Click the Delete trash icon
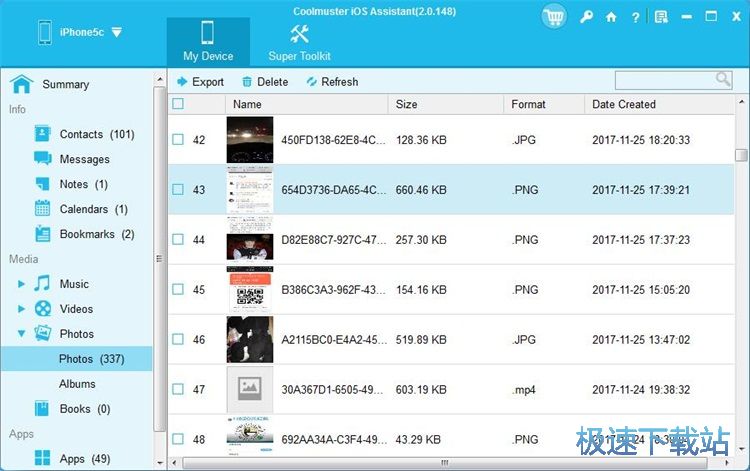The width and height of the screenshot is (750, 471). (247, 82)
